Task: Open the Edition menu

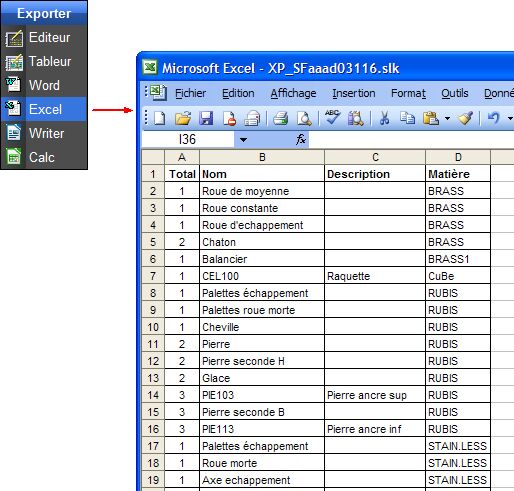Action: (238, 93)
